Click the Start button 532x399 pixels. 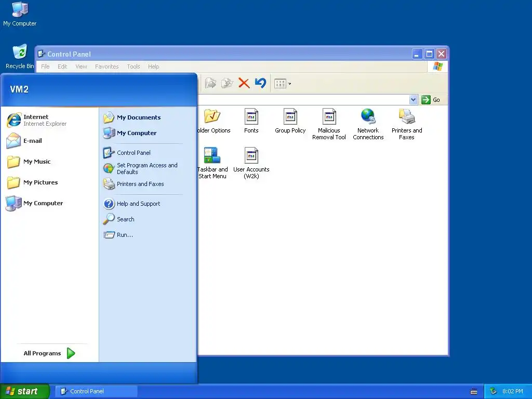[x=24, y=391]
